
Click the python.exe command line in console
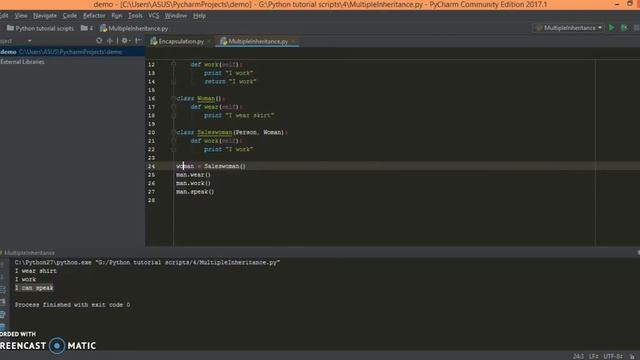coord(147,262)
